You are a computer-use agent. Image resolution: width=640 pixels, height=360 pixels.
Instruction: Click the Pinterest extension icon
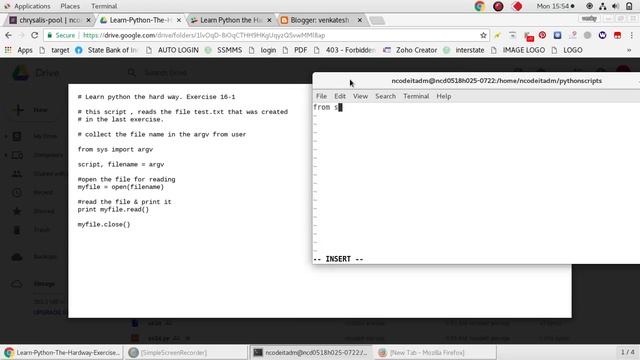[542, 36]
